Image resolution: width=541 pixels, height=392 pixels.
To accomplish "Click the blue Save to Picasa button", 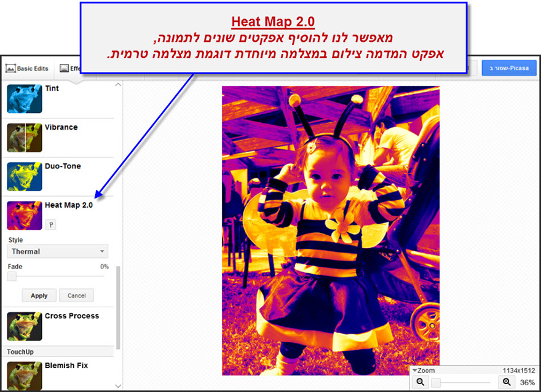I will tap(509, 68).
